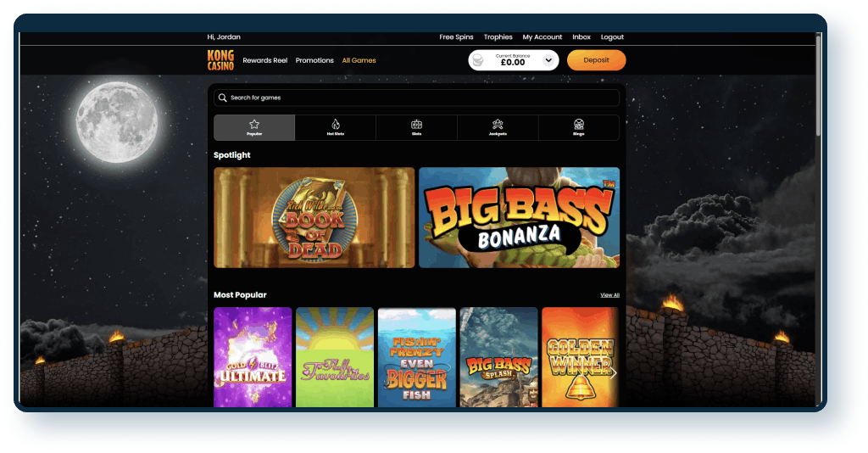Switch to the Bingo tab
Screen dimensions: 868x453
click(578, 127)
